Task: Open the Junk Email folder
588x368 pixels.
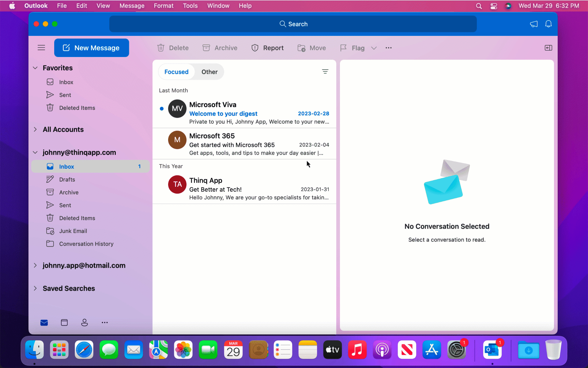Action: [x=91, y=231]
